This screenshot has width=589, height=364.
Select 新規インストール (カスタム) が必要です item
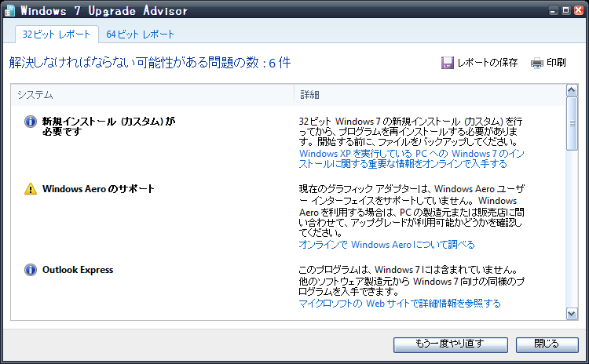point(108,126)
